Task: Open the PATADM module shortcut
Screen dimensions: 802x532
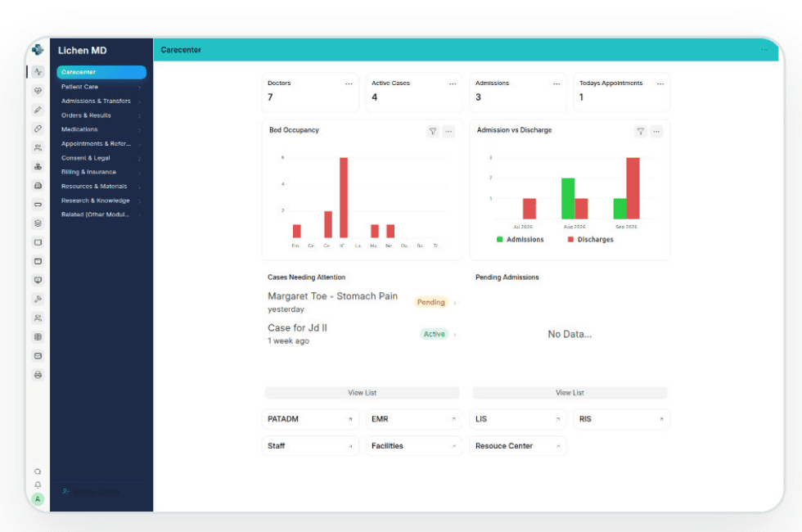Action: click(x=310, y=419)
